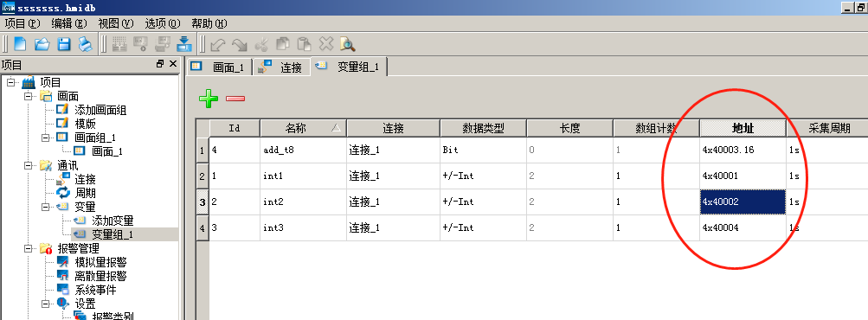Screen dimensions: 868x320
Task: Click the Find magnifier icon
Action: (x=347, y=44)
